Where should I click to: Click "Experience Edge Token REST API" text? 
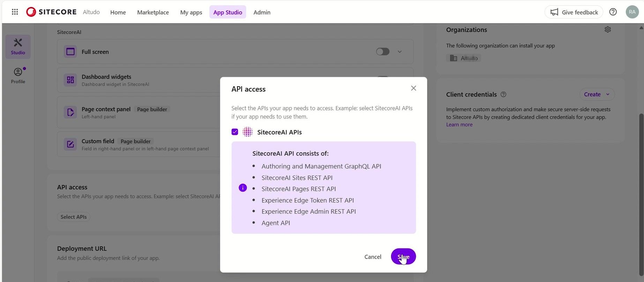point(308,200)
